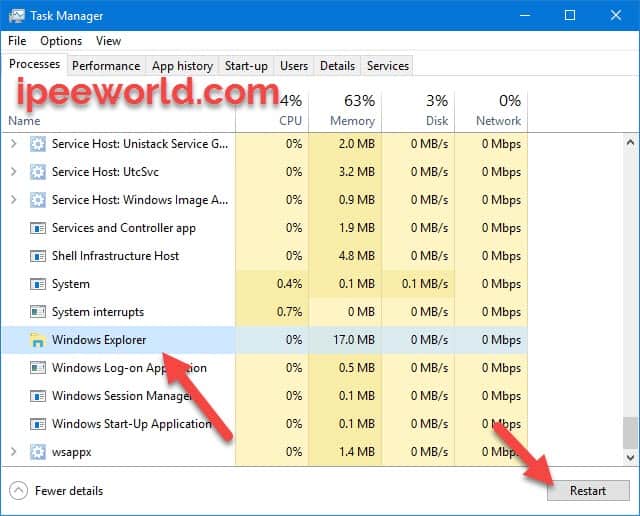The image size is (640, 516).
Task: Select the Processes tab
Action: tap(34, 64)
